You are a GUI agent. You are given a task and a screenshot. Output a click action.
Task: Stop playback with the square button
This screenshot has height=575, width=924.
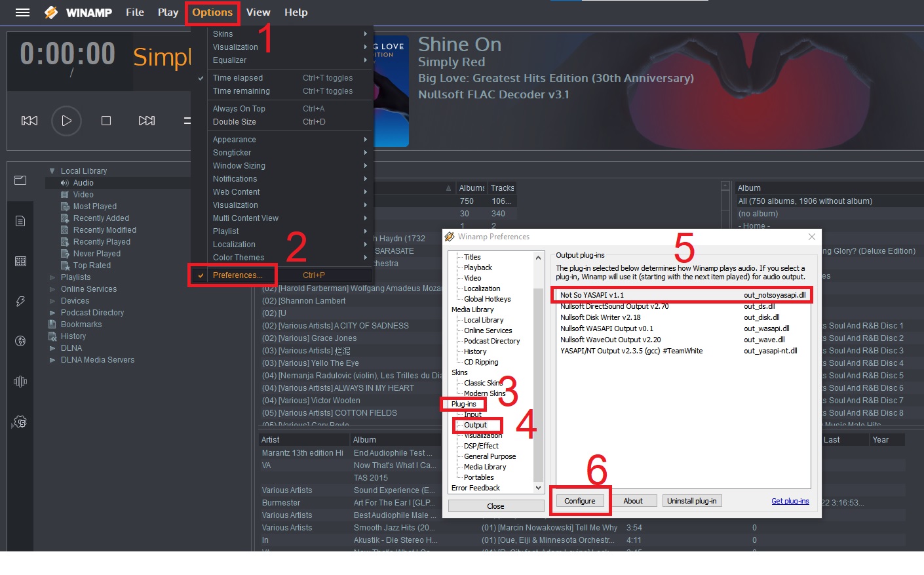pyautogui.click(x=106, y=121)
